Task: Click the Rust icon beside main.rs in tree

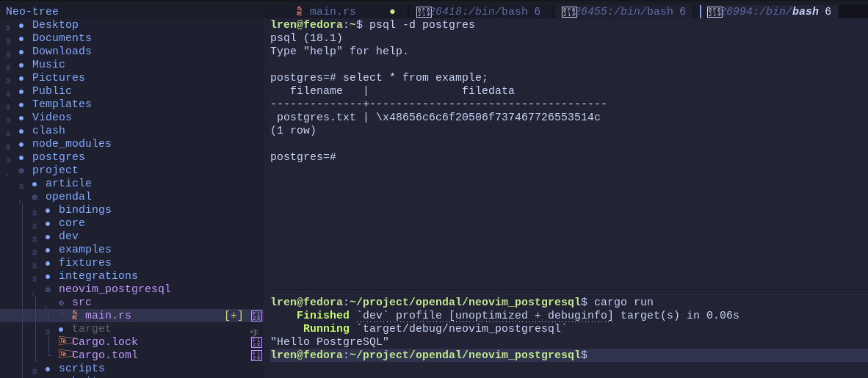Action: point(74,316)
